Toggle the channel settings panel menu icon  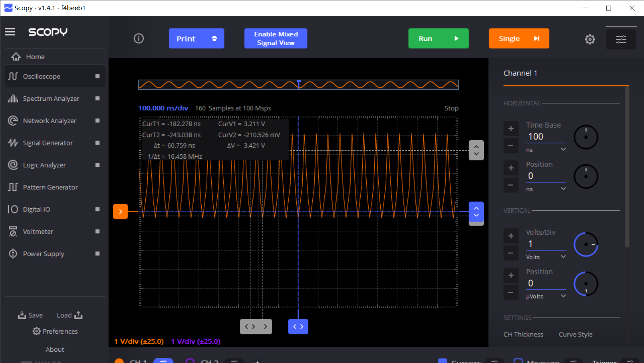click(621, 39)
